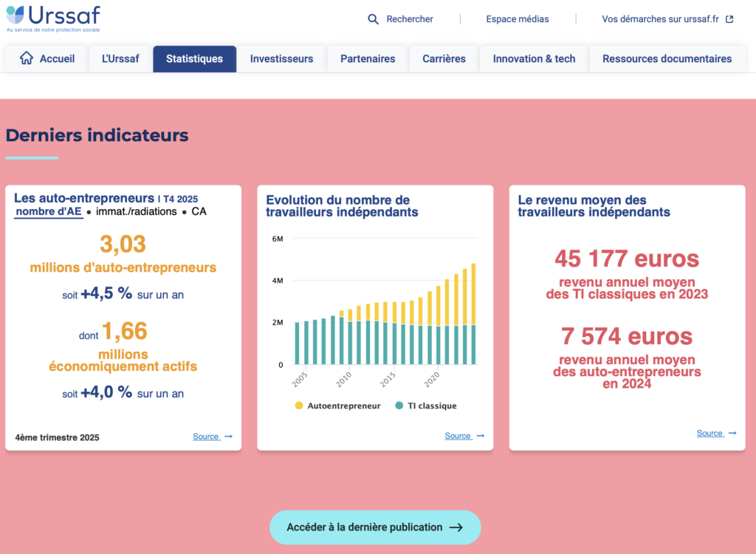Viewport: 756px width, 554px height.
Task: Select nombre d'AE indicator view
Action: (x=49, y=212)
